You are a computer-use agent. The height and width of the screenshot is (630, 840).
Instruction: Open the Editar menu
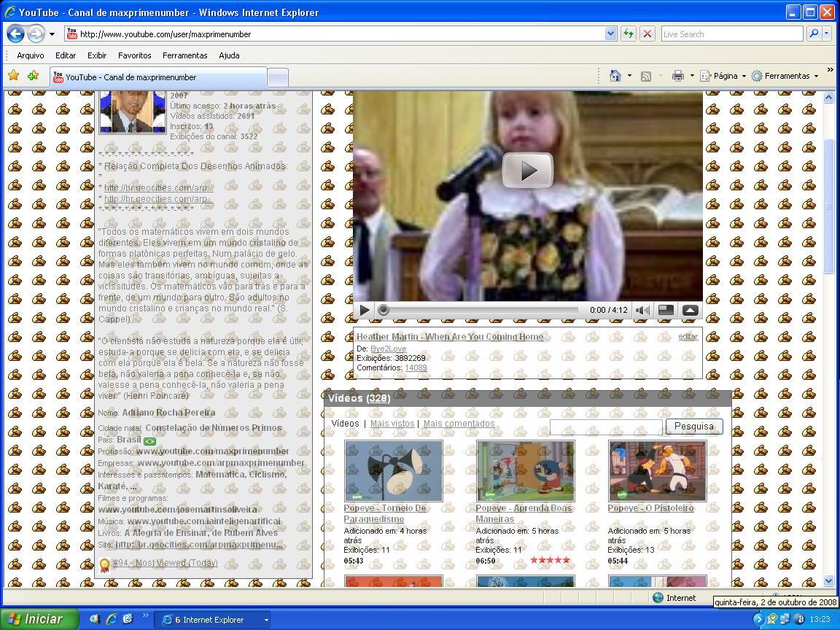point(66,55)
